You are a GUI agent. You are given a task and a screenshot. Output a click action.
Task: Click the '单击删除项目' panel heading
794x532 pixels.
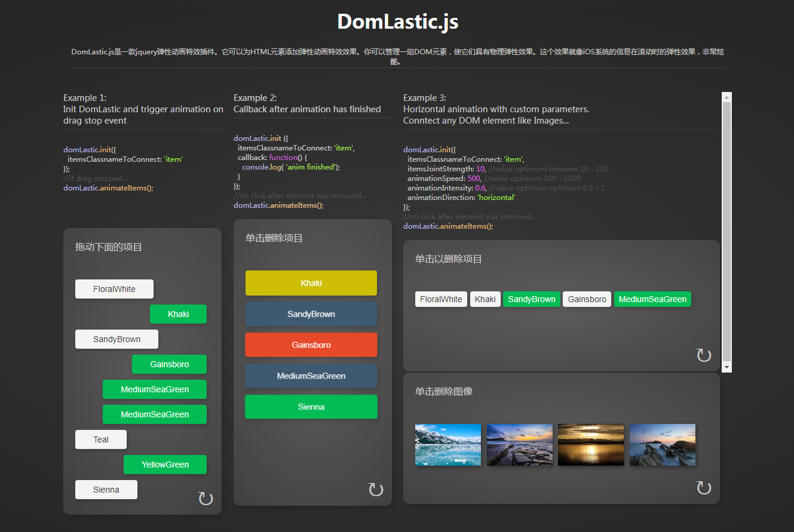tap(274, 238)
